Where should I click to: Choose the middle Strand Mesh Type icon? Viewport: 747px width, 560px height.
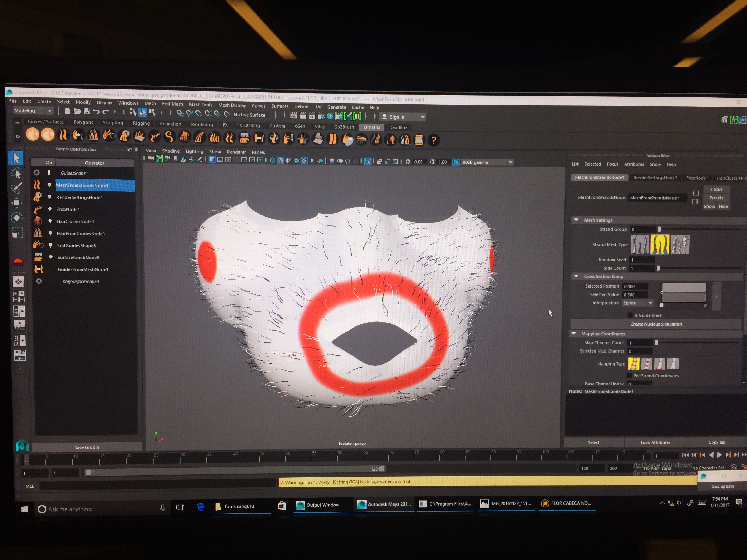[x=660, y=244]
